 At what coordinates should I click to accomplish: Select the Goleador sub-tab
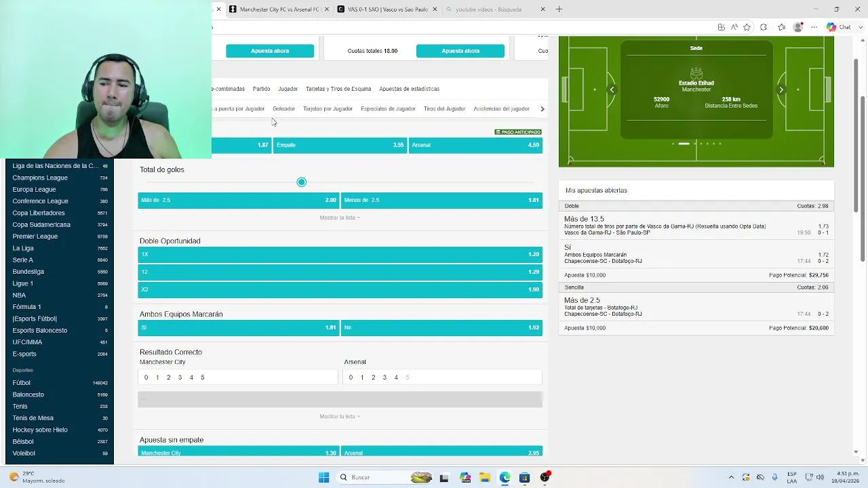[283, 108]
